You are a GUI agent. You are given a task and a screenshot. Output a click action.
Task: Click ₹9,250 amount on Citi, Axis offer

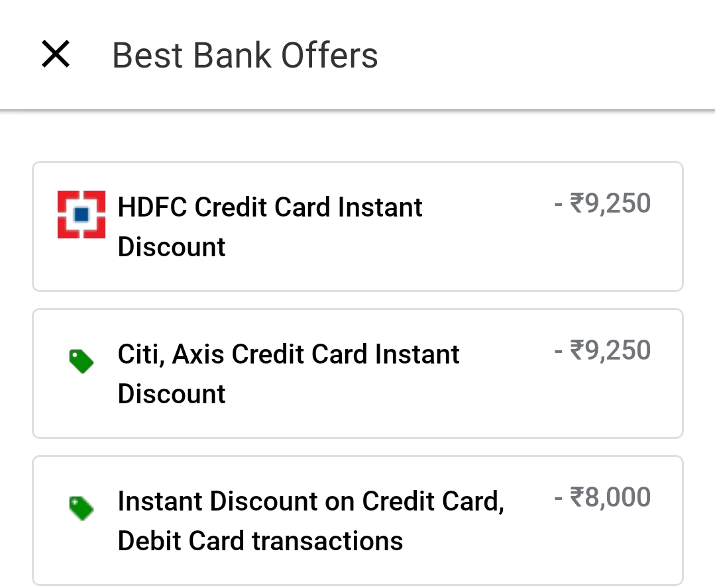click(x=610, y=350)
